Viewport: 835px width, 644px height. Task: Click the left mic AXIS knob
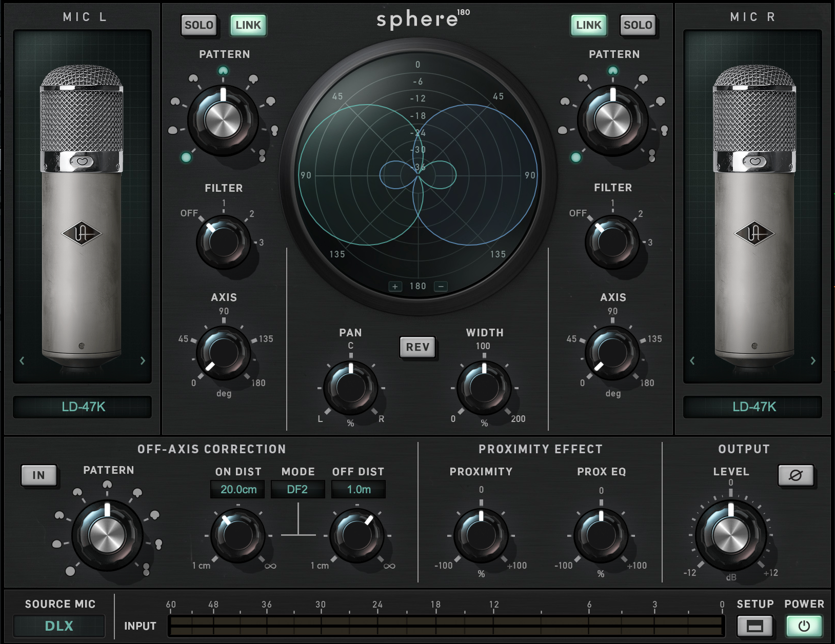coord(224,353)
